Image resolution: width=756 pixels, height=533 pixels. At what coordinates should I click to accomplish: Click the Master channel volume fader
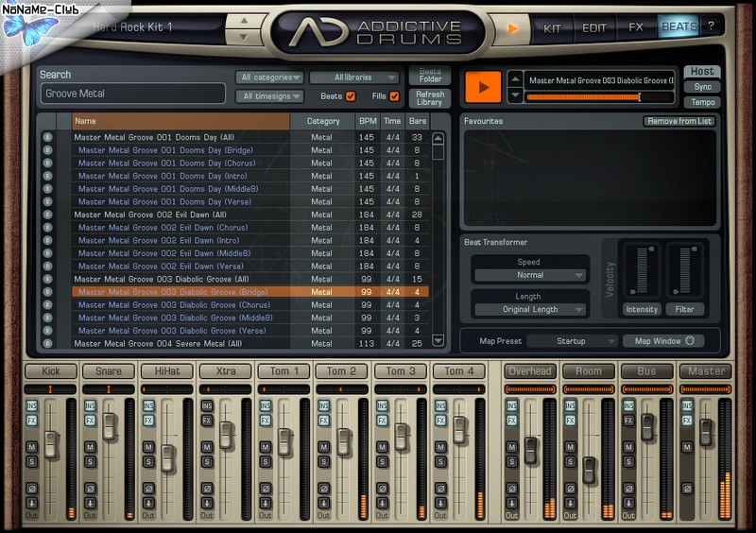pyautogui.click(x=706, y=432)
